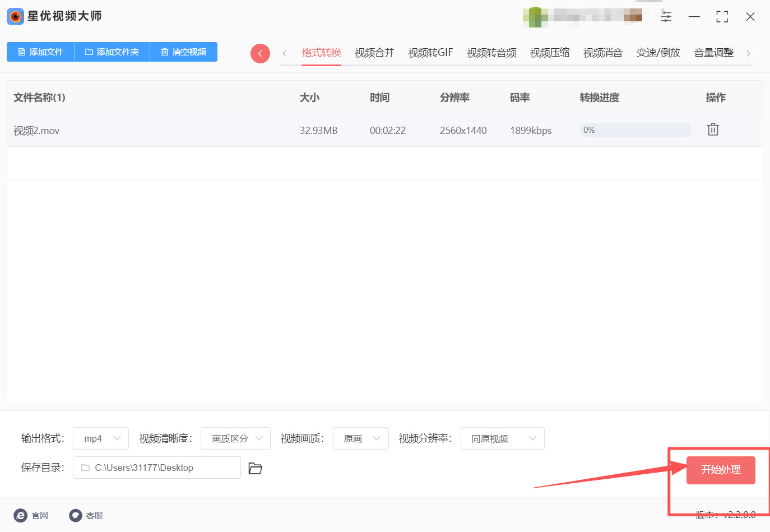Click the red circular back arrow button

pos(260,53)
